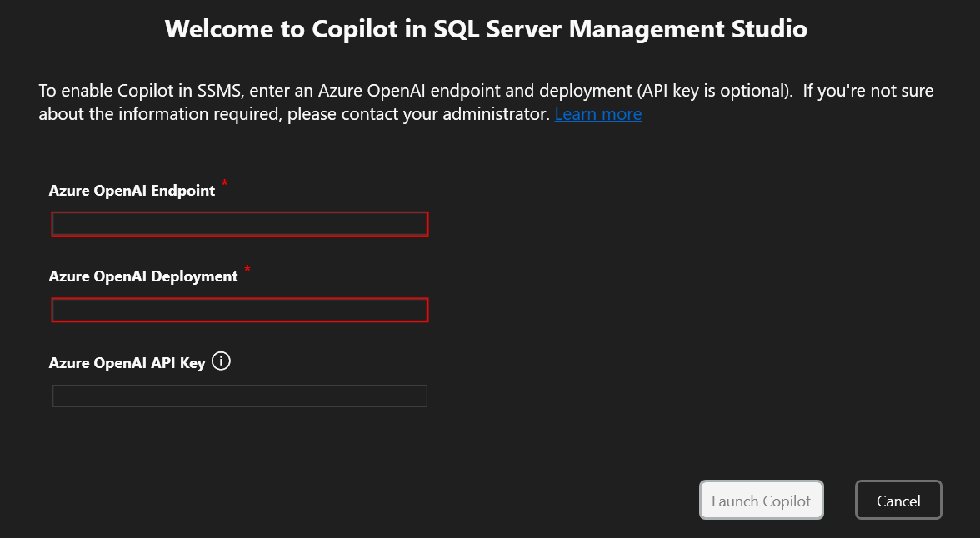
Task: Dismiss the dialog using Cancel
Action: point(897,500)
